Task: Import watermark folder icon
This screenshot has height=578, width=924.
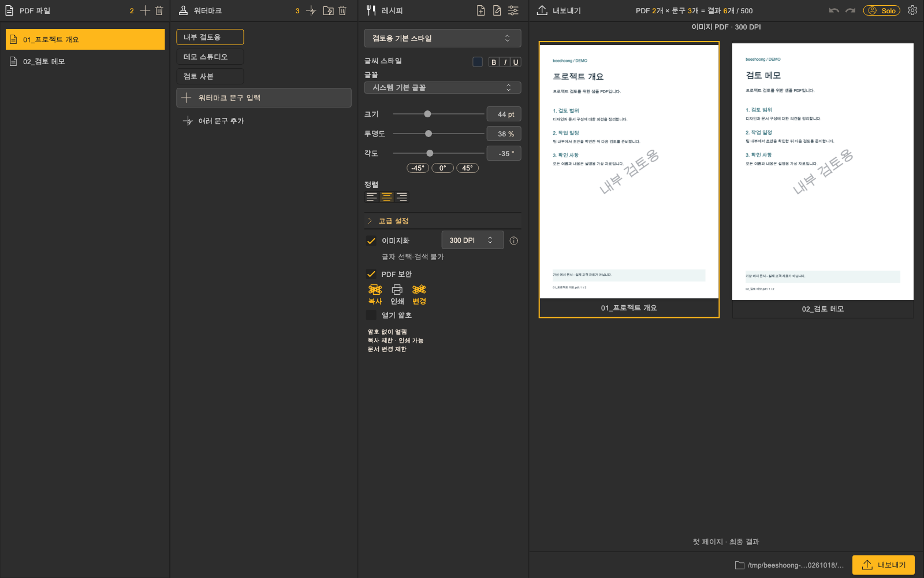Action: [x=328, y=10]
